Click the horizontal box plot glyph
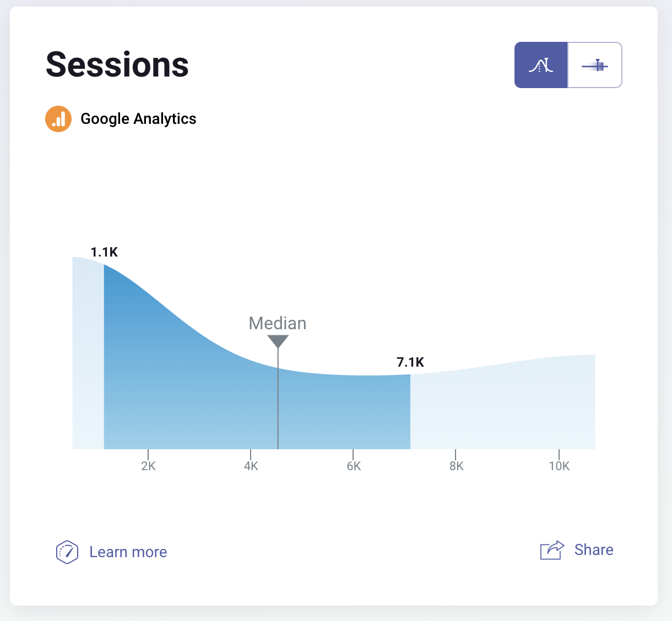Image resolution: width=672 pixels, height=621 pixels. coord(595,65)
